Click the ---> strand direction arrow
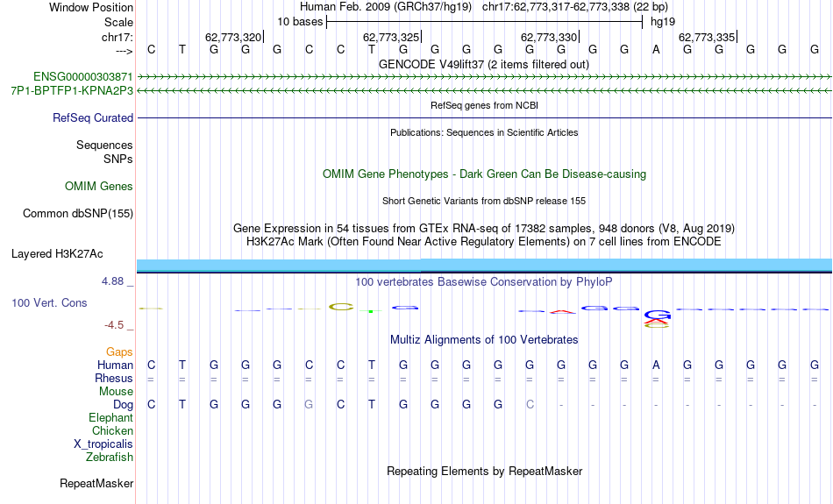 (x=125, y=51)
